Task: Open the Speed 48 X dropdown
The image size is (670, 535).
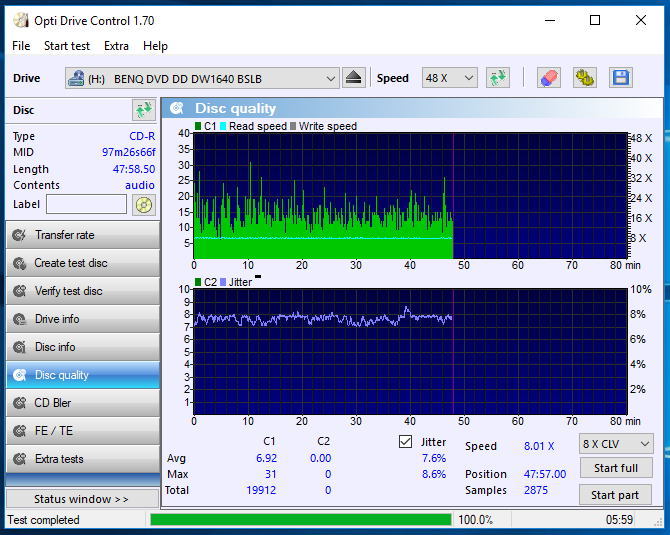Action: (x=450, y=78)
